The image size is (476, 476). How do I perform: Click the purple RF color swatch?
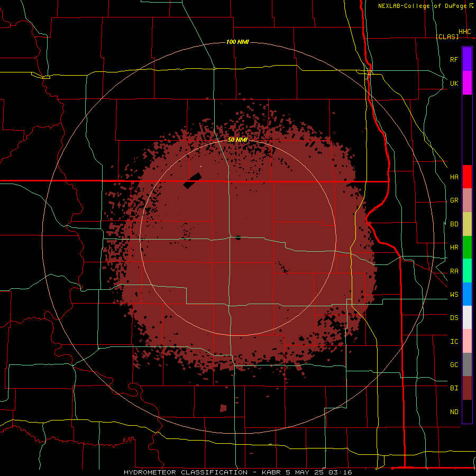(467, 59)
